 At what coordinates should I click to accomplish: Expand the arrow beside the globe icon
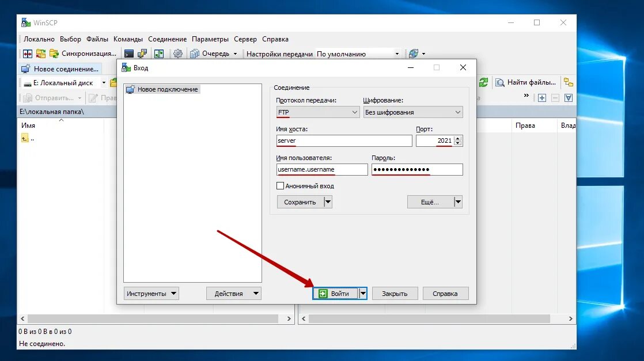tap(423, 54)
